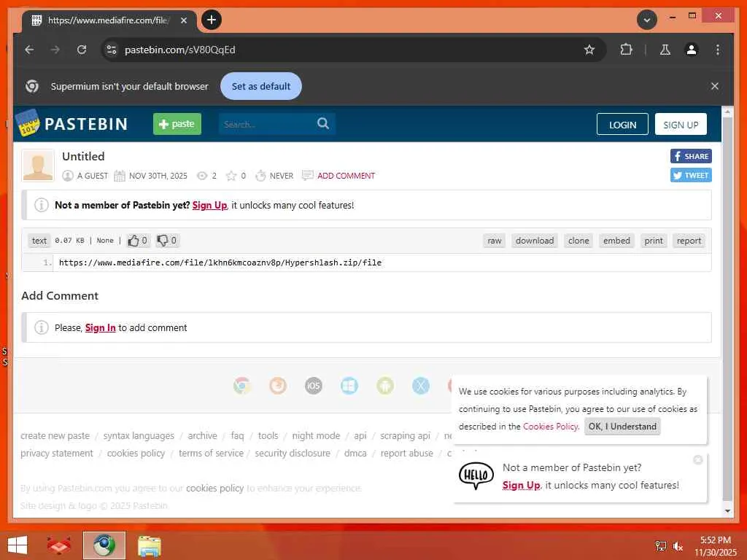
Task: Print the paste
Action: (x=653, y=241)
